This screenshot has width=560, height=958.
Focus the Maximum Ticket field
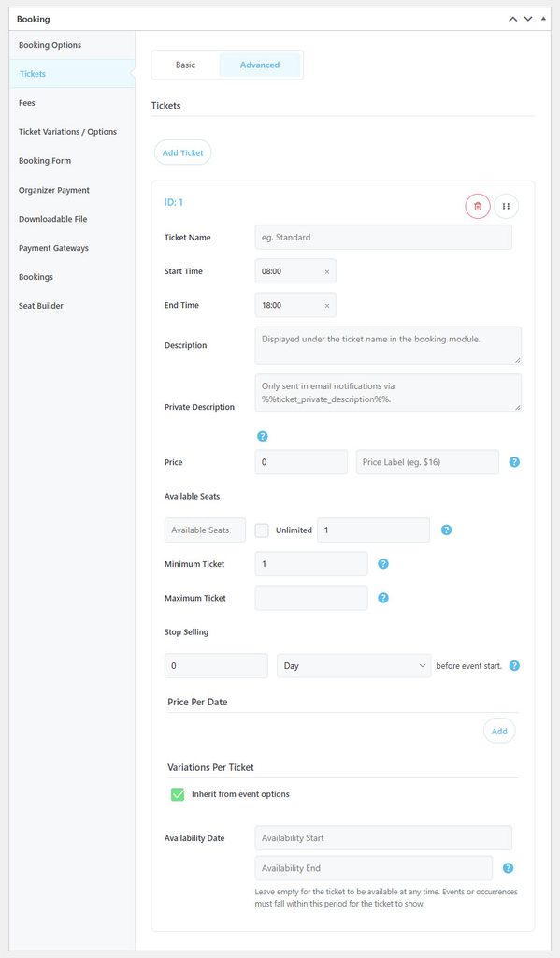pyautogui.click(x=311, y=598)
